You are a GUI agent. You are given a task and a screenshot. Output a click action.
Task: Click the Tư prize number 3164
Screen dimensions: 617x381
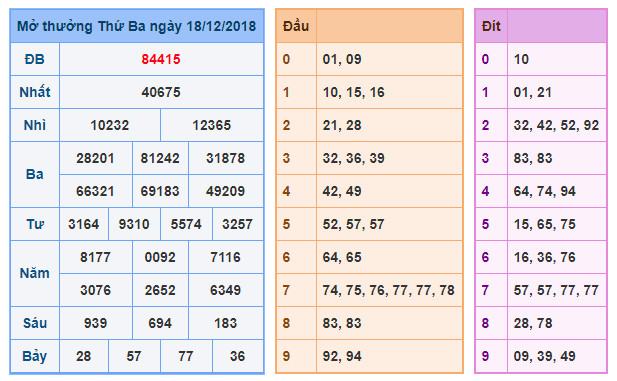tap(84, 225)
